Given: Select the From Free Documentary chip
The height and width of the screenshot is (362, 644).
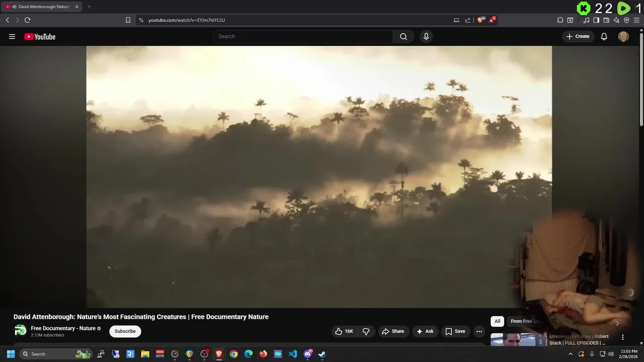Looking at the screenshot, I should pyautogui.click(x=525, y=321).
